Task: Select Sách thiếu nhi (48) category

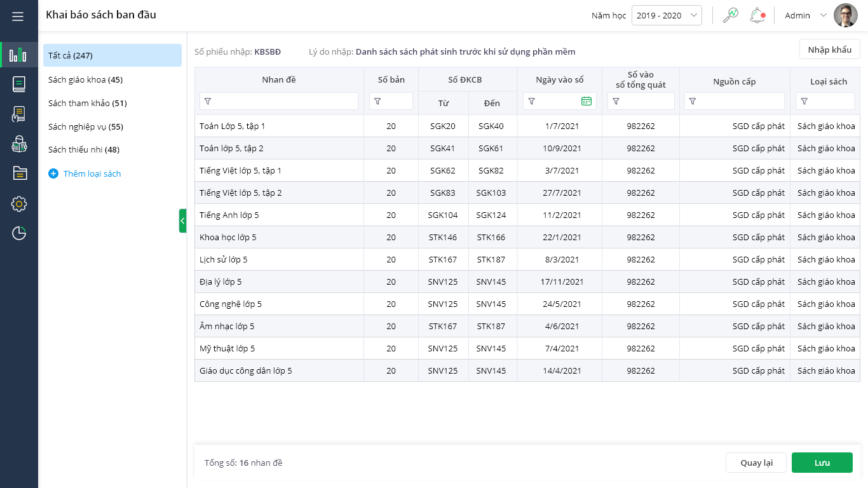Action: pyautogui.click(x=84, y=149)
